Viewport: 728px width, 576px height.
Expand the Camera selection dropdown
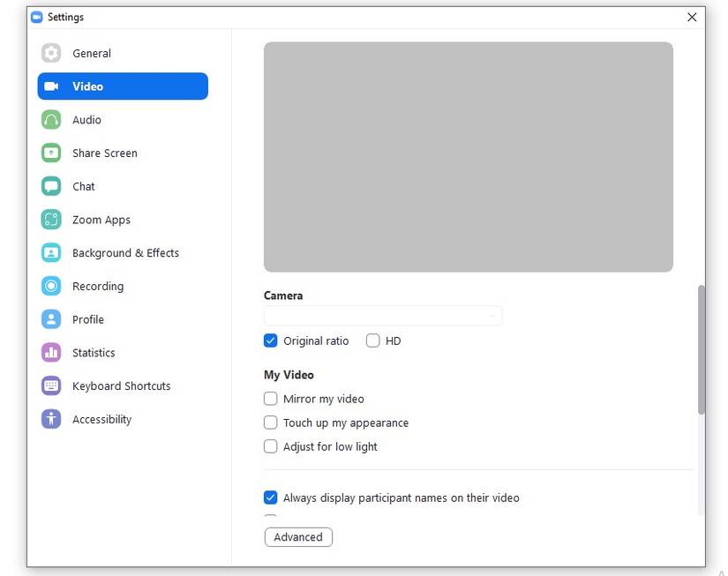pos(383,316)
